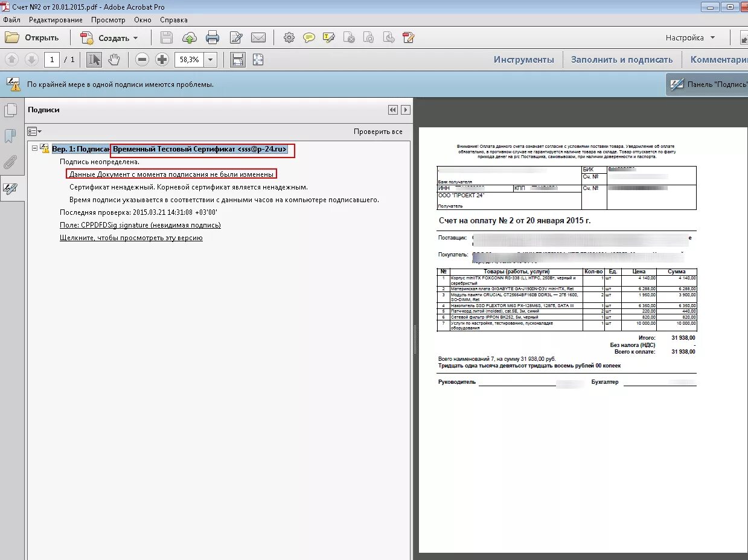The width and height of the screenshot is (748, 560).
Task: Click the edit PDF pencil icon
Action: (409, 37)
